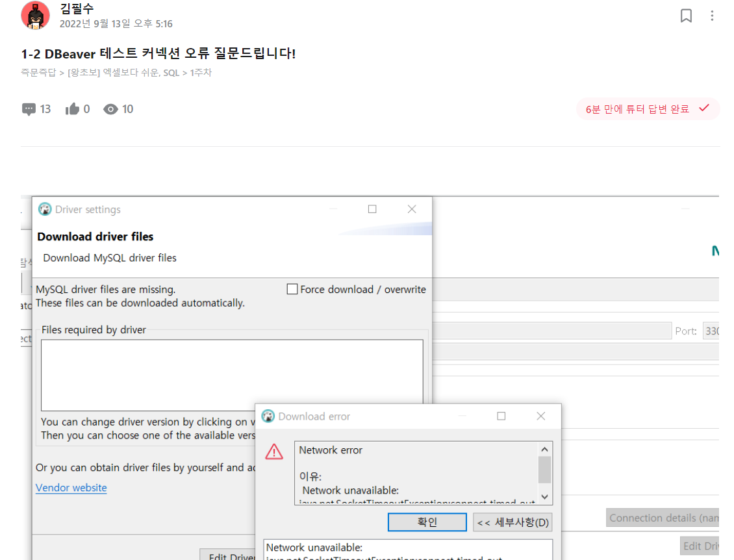Click DBeaver icon in Download error title

(x=268, y=416)
